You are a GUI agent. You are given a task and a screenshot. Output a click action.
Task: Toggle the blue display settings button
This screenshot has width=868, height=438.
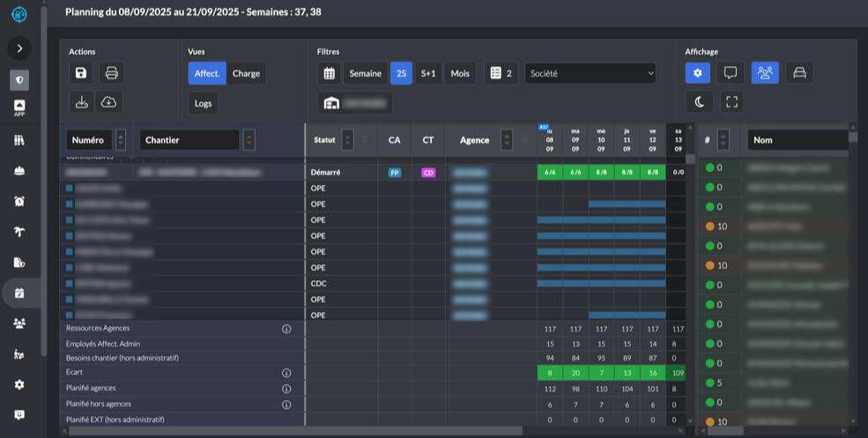point(698,73)
